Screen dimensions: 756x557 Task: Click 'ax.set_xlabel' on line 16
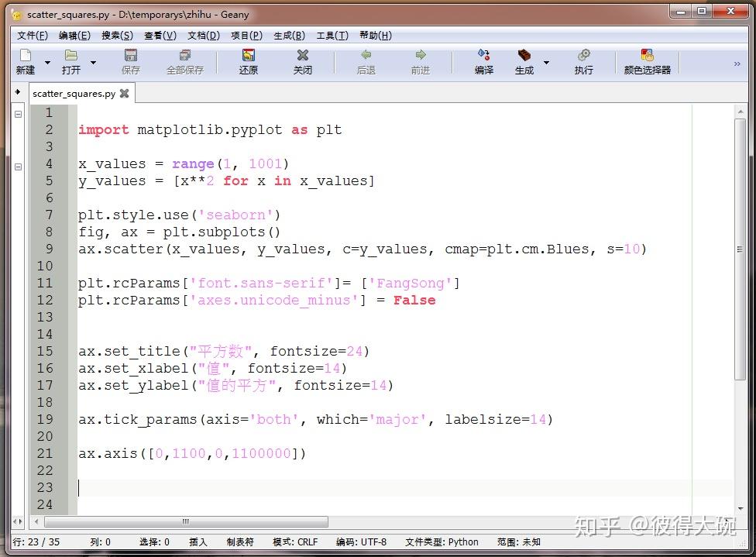[133, 369]
